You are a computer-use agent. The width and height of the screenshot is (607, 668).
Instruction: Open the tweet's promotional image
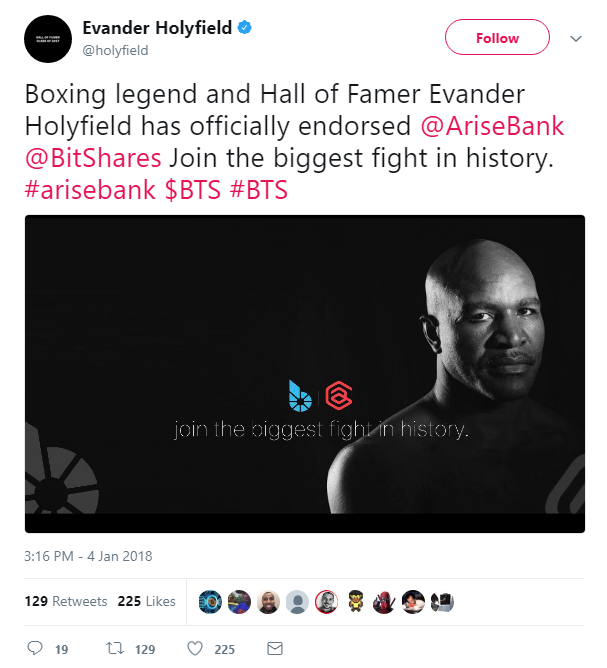click(x=304, y=374)
